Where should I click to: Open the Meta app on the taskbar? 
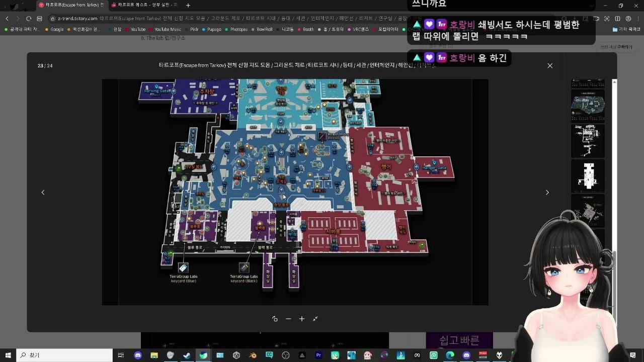click(417, 355)
